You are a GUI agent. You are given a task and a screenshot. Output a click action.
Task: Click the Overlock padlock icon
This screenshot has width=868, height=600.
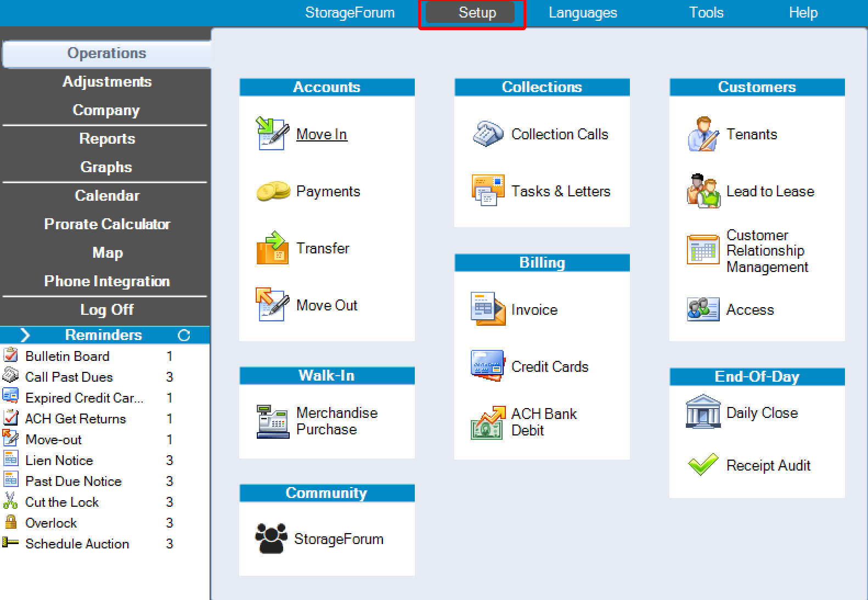10,521
